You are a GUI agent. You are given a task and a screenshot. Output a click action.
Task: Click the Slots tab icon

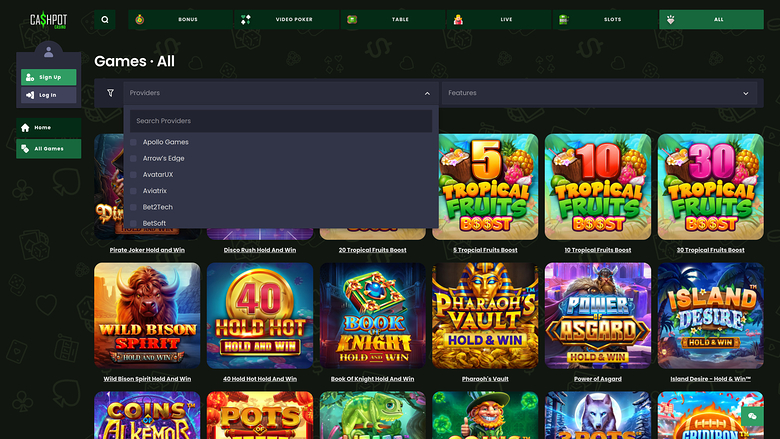coord(564,19)
